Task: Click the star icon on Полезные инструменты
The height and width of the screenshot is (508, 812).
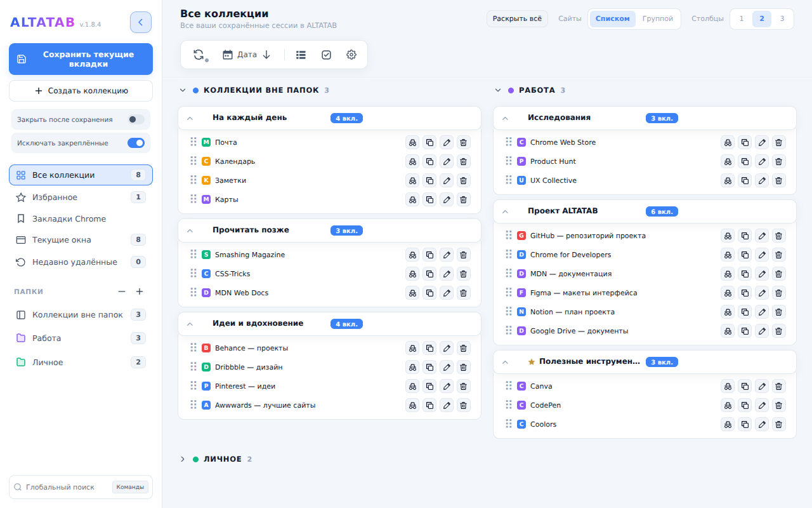Action: [532, 362]
